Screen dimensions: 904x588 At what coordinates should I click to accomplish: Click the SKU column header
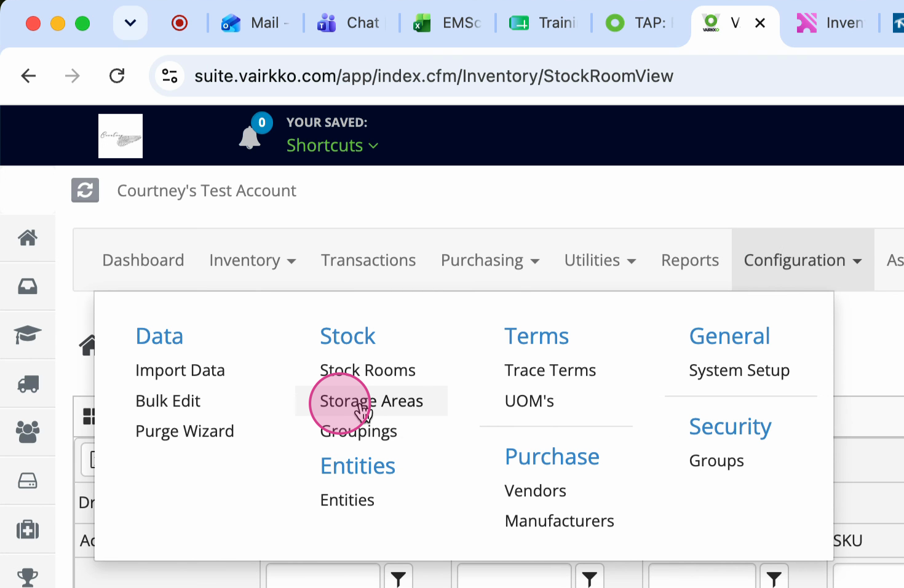pyautogui.click(x=848, y=541)
